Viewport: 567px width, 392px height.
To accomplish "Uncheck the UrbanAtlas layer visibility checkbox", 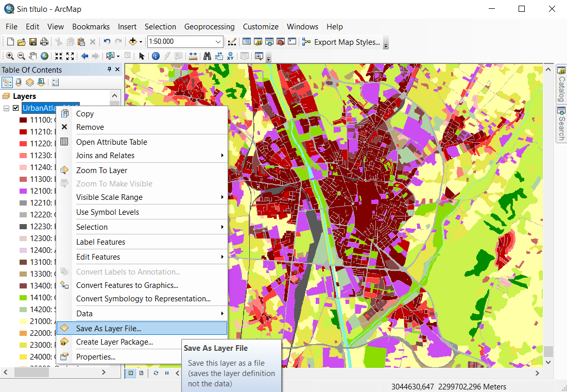I will point(15,108).
